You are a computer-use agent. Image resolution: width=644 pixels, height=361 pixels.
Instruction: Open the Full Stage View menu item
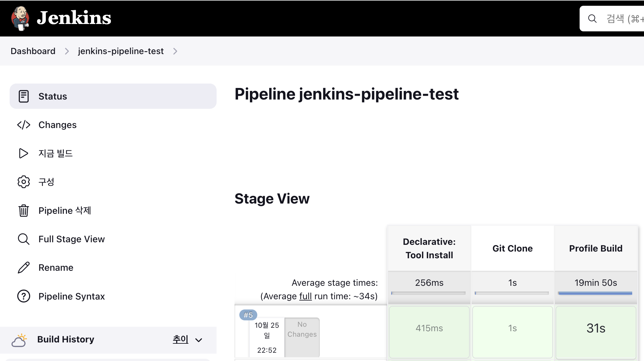(71, 239)
